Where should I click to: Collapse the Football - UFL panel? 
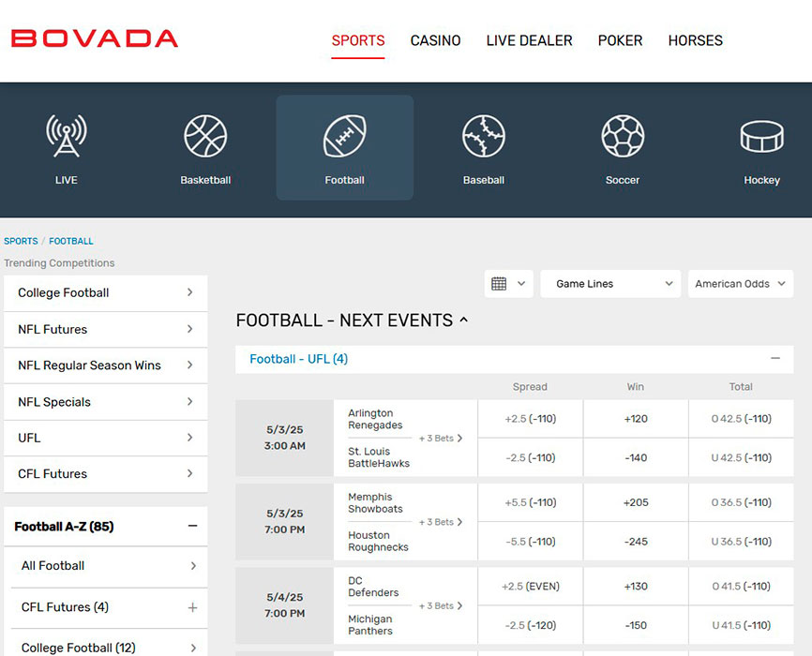775,358
